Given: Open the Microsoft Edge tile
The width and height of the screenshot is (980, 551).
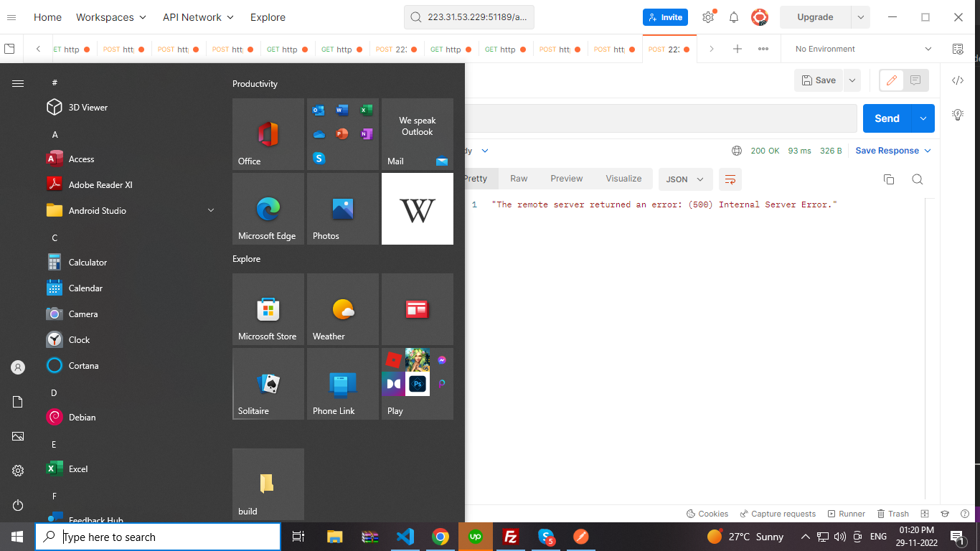Looking at the screenshot, I should (x=268, y=209).
